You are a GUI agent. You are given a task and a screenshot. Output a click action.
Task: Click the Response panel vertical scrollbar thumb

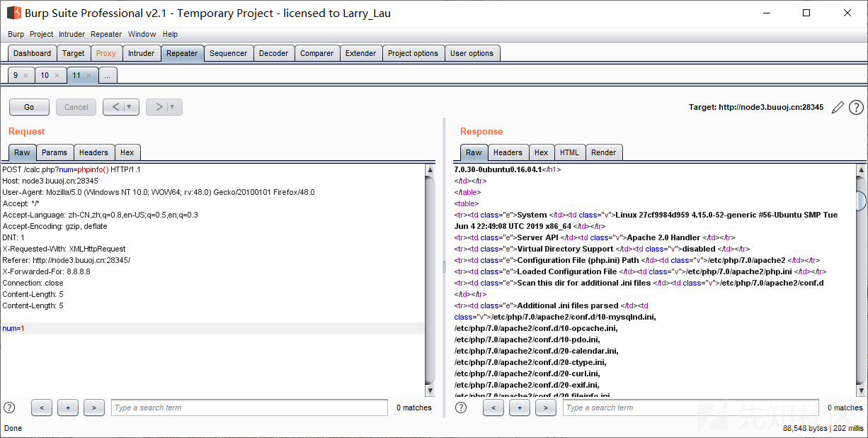[861, 201]
